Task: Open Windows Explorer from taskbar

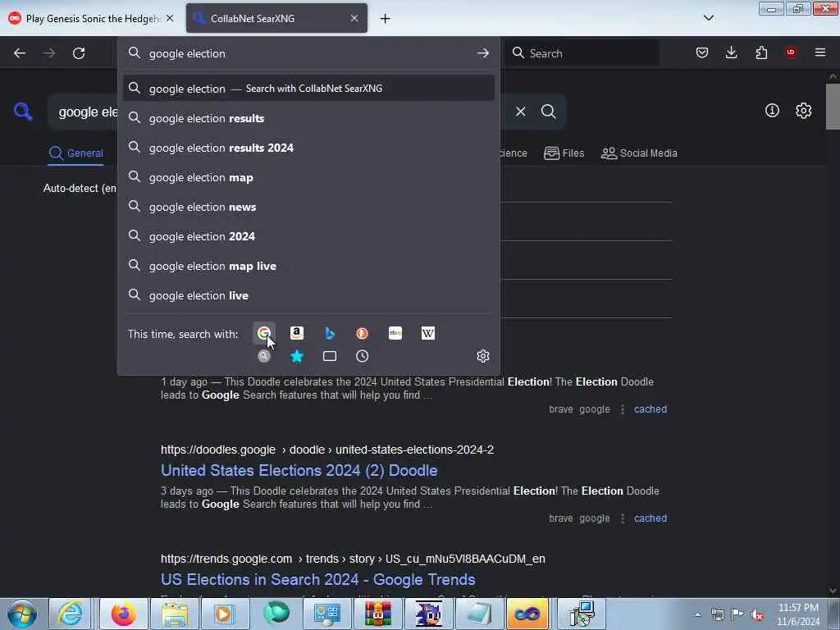Action: pyautogui.click(x=175, y=614)
